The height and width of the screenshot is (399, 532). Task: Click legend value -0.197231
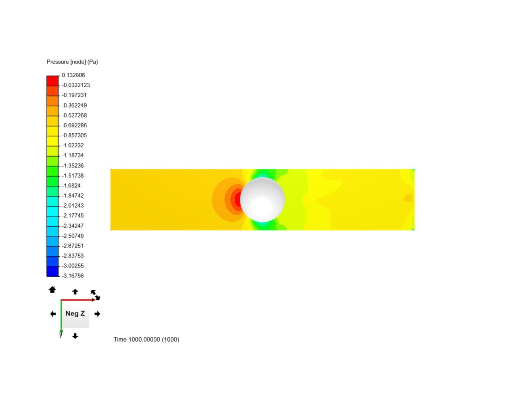tap(74, 95)
